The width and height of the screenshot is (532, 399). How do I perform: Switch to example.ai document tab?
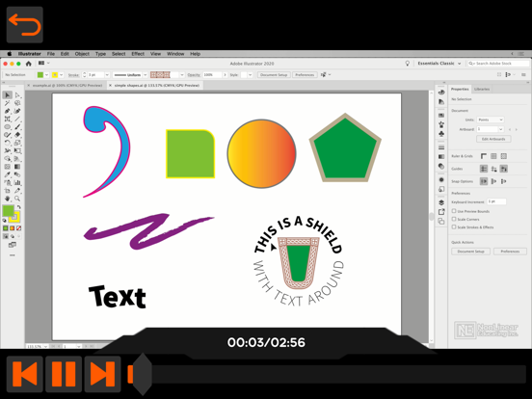point(67,86)
